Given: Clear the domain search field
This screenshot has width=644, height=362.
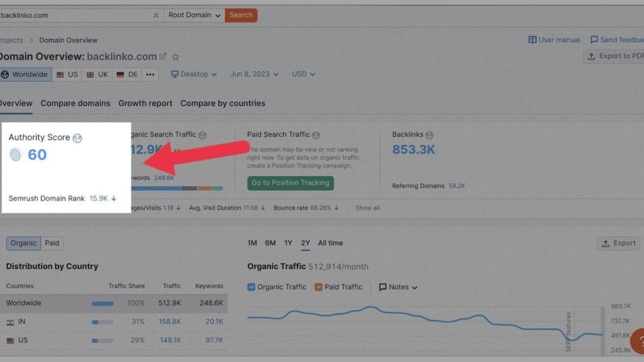Looking at the screenshot, I should 156,16.
